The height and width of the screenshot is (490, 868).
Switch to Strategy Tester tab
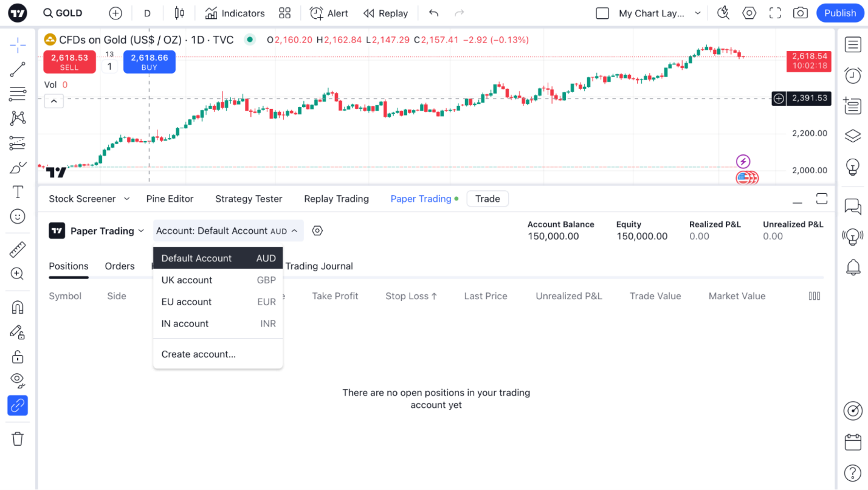pos(249,199)
